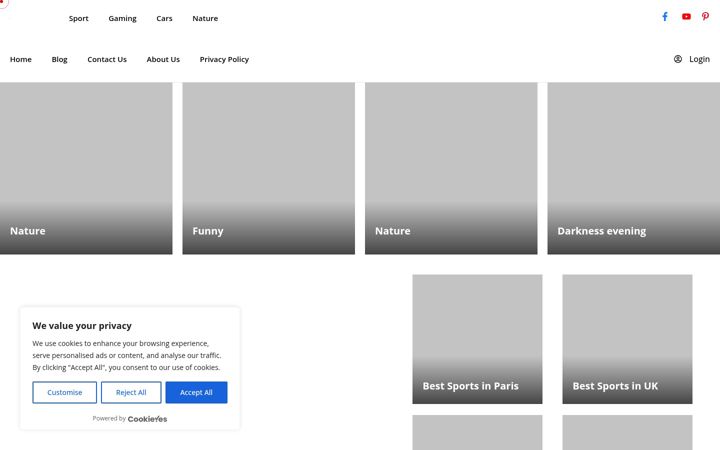Click the Login link
This screenshot has height=450, width=720.
[699, 59]
